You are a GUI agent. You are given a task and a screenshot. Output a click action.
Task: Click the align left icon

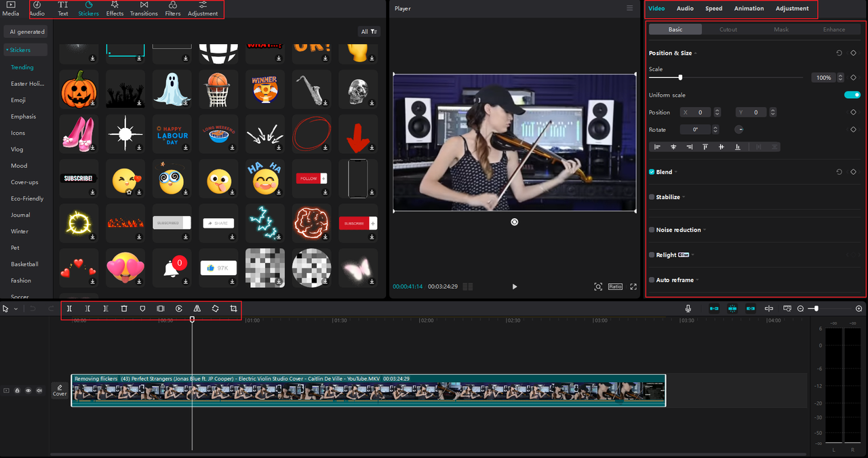pos(657,146)
